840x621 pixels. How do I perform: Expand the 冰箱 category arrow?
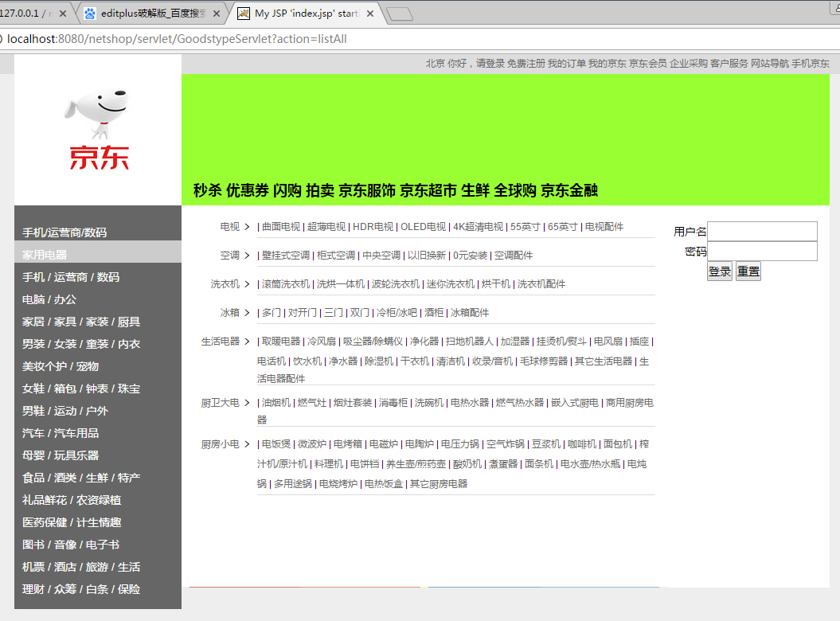click(x=247, y=313)
